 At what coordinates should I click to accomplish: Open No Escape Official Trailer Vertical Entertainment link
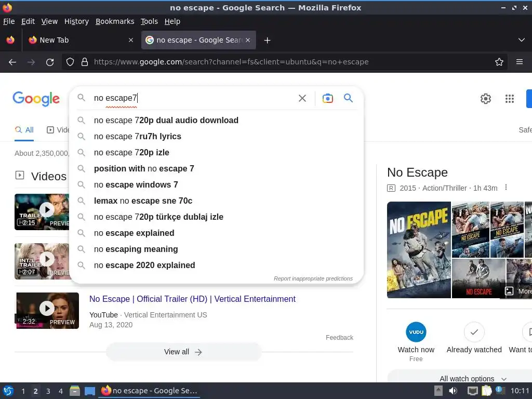pyautogui.click(x=192, y=299)
